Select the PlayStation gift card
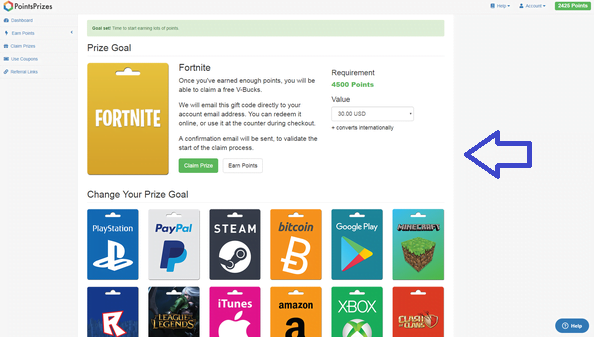The height and width of the screenshot is (364, 594). coord(113,245)
